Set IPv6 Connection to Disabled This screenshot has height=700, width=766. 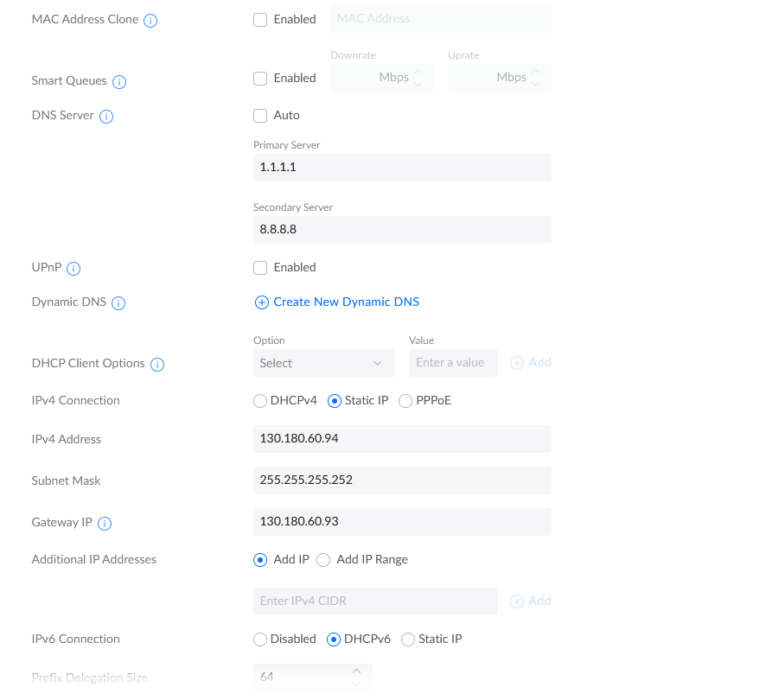click(x=260, y=640)
